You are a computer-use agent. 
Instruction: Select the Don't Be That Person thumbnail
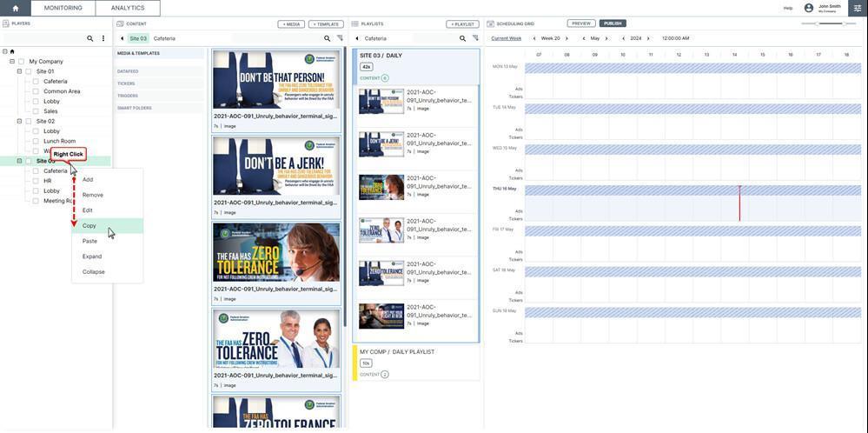(x=276, y=79)
